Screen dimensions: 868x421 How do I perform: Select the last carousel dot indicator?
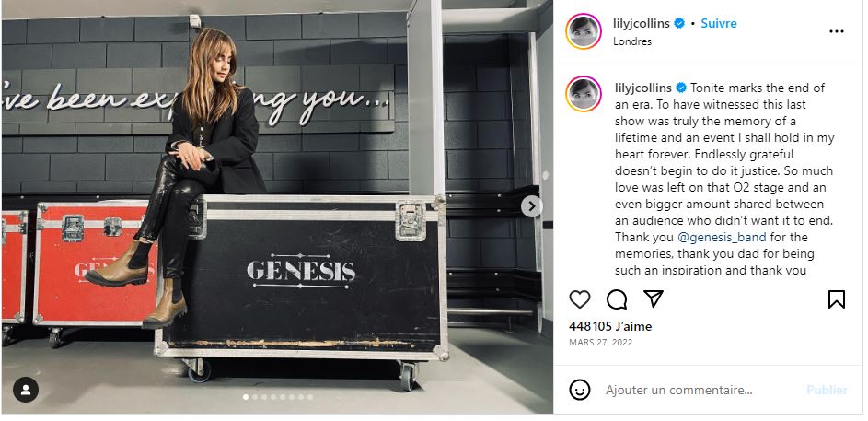310,397
